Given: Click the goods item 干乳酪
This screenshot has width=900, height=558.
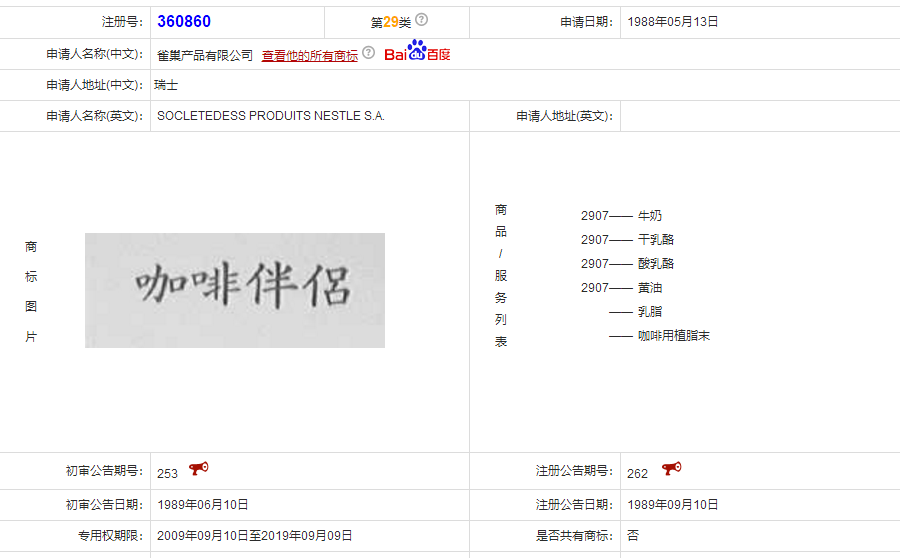Looking at the screenshot, I should coord(655,240).
